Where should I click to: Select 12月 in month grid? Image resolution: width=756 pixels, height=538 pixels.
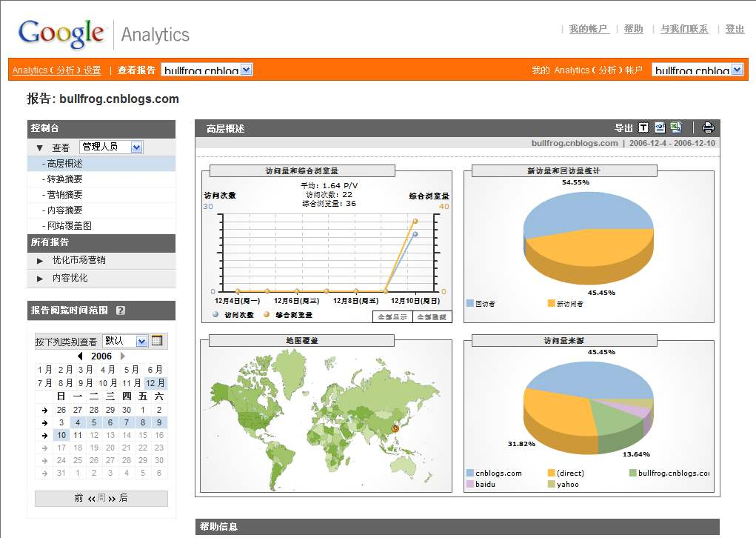155,383
